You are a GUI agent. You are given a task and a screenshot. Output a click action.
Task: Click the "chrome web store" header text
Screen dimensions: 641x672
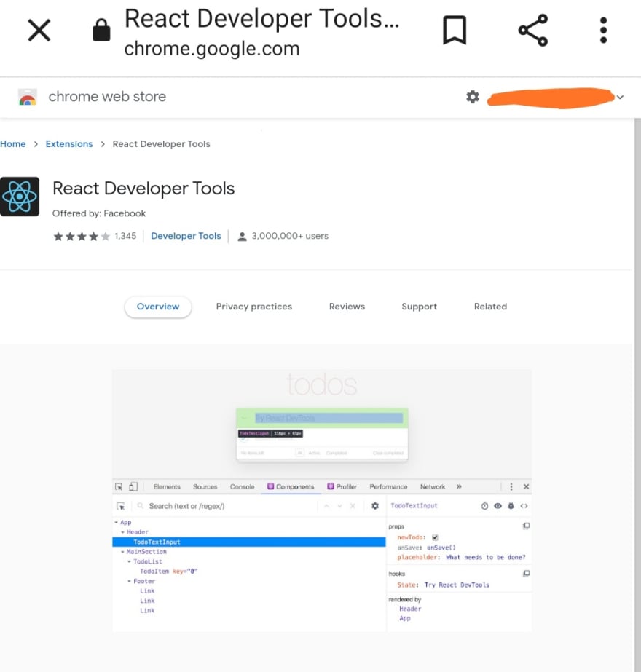tap(107, 97)
